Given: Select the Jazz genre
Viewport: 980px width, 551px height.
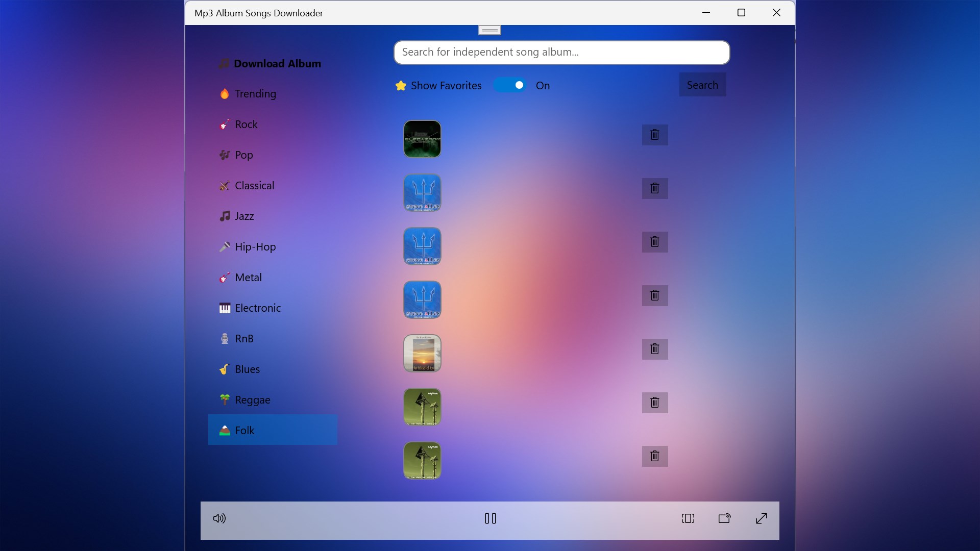Looking at the screenshot, I should coord(244,216).
